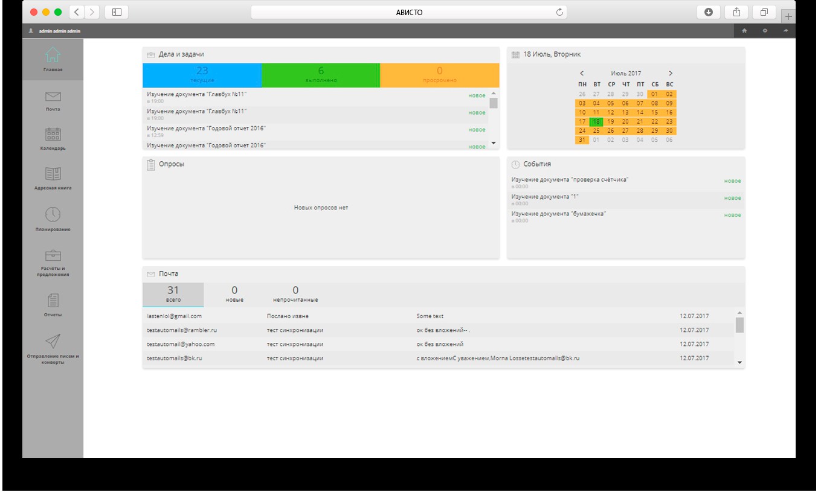Open the Отчеты document icon
The height and width of the screenshot is (504, 818).
53,300
